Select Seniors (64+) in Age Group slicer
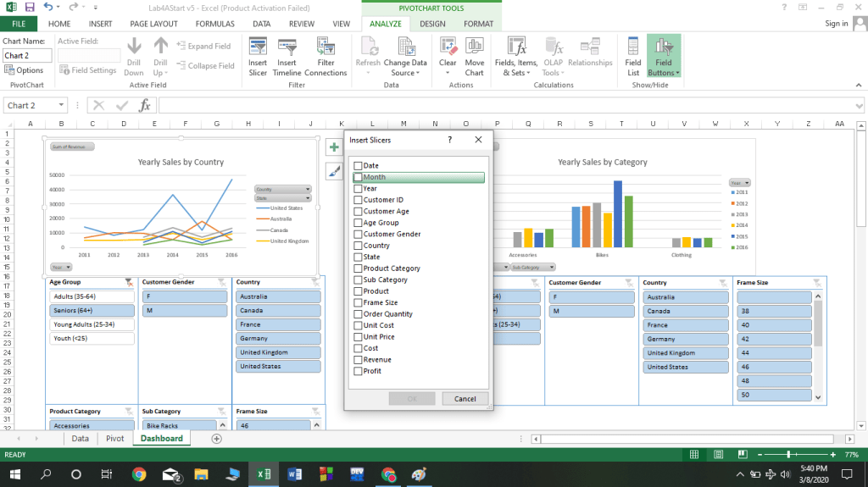Screen dimensions: 868x487 coord(92,311)
